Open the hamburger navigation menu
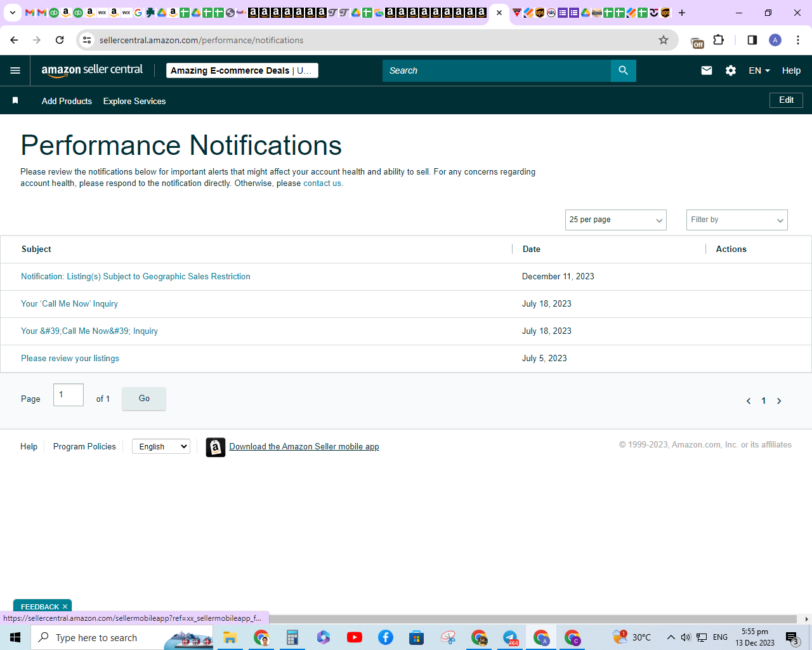Viewport: 812px width, 650px height. coord(15,70)
